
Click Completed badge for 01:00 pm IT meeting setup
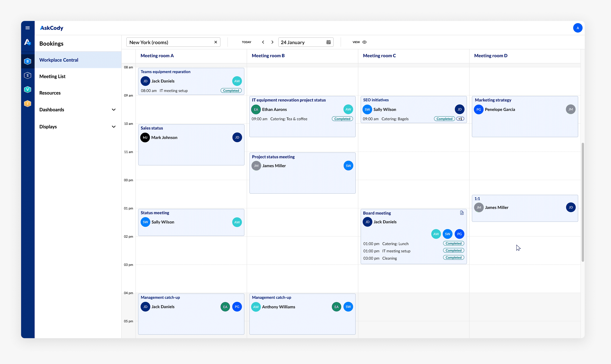pyautogui.click(x=454, y=250)
